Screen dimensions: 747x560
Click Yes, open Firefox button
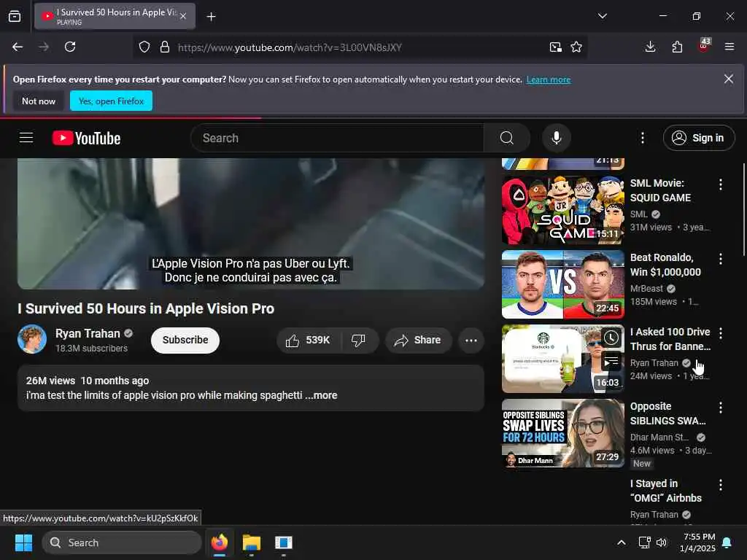point(111,101)
